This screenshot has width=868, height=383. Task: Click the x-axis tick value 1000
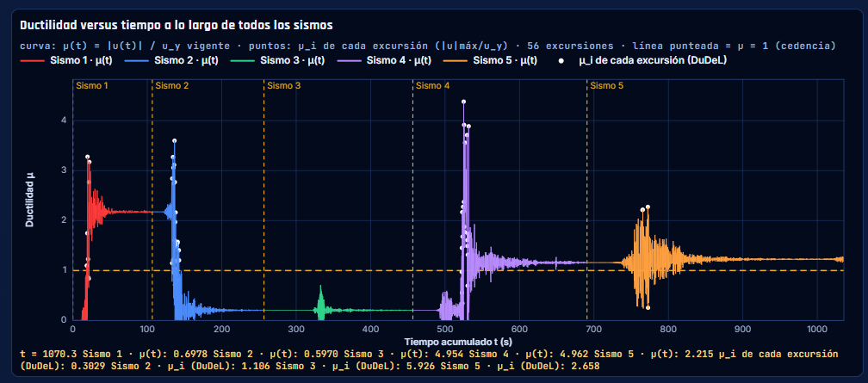817,329
